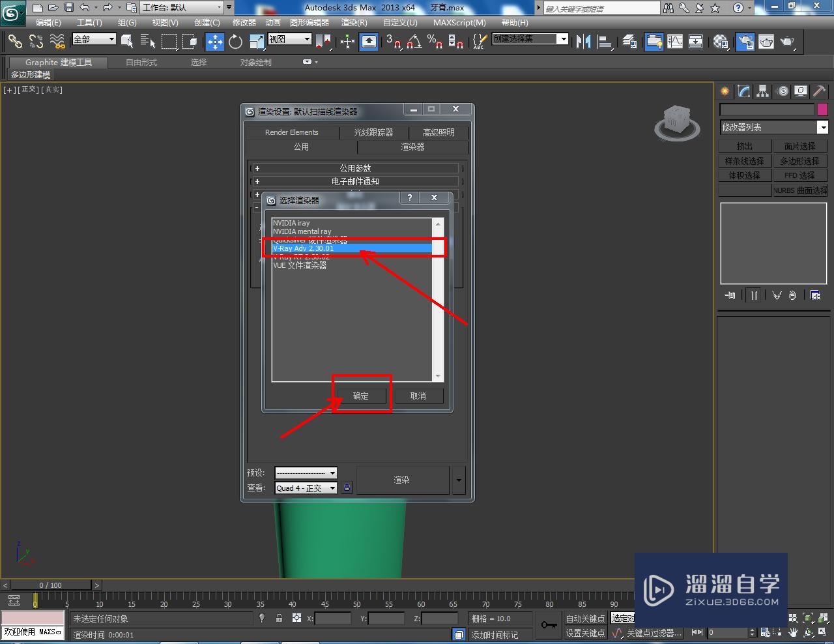Toggle Set Key mode button
Screen dimensions: 834x644
pos(585,633)
